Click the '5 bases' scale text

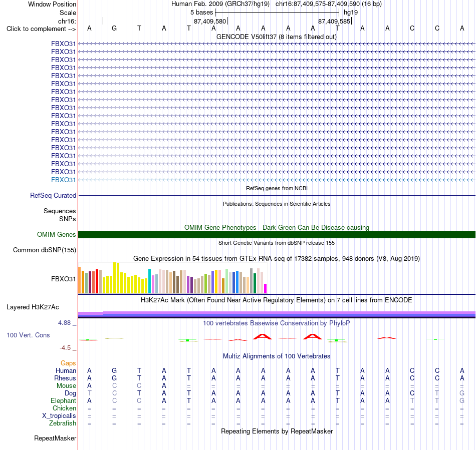pyautogui.click(x=201, y=13)
